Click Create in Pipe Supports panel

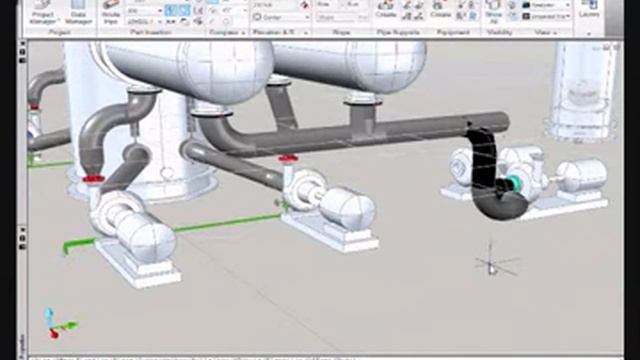(x=386, y=9)
